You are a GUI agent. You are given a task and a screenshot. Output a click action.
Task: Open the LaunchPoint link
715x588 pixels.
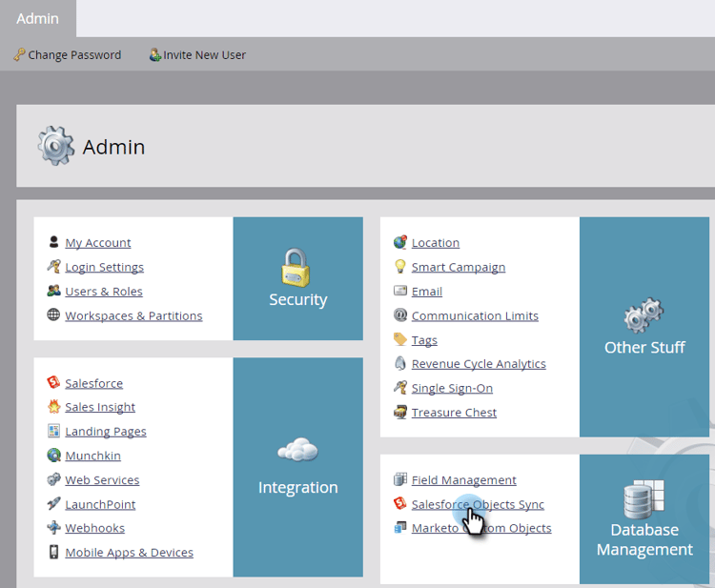100,504
